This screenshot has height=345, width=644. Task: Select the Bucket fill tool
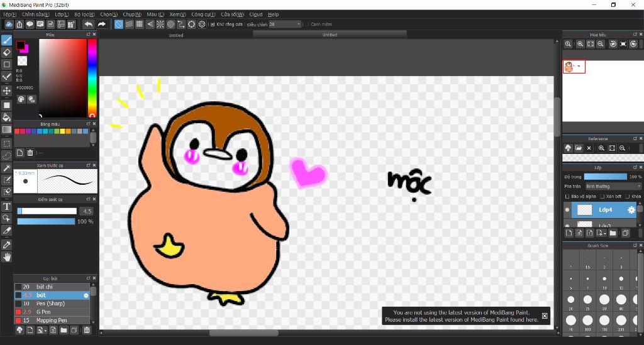(x=6, y=118)
